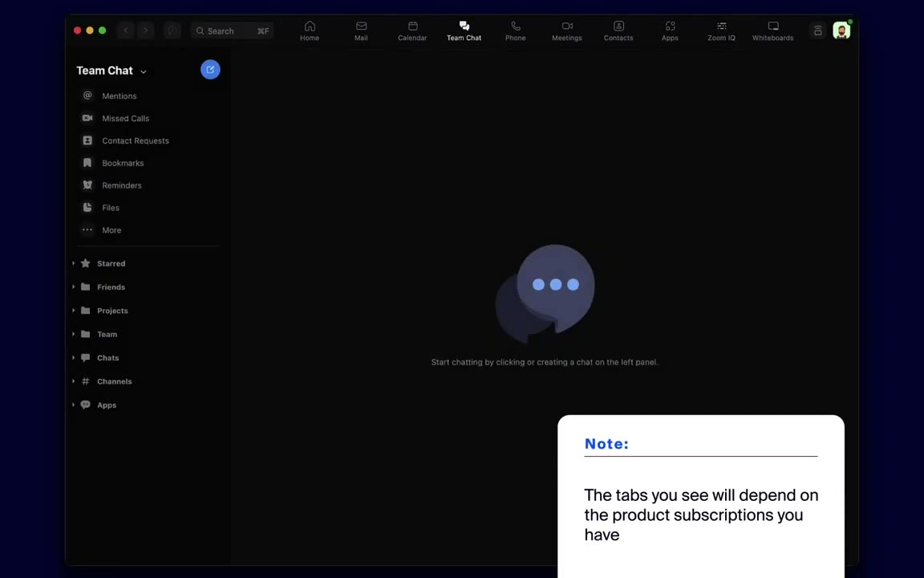Open the Whiteboards tab

[x=772, y=31]
